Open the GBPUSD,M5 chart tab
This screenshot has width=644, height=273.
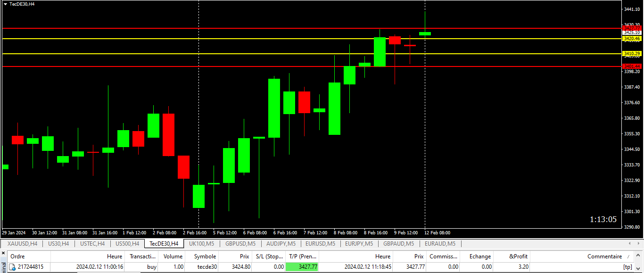coord(240,244)
